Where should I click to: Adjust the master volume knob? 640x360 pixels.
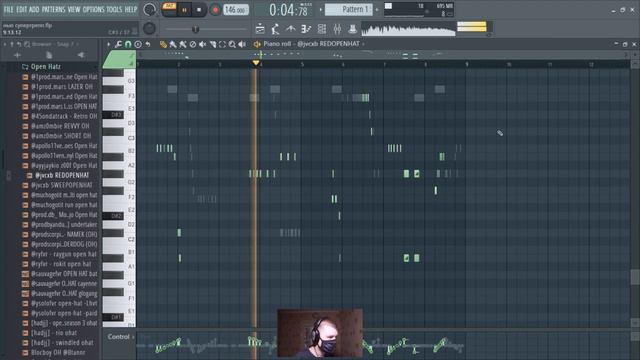[x=149, y=10]
